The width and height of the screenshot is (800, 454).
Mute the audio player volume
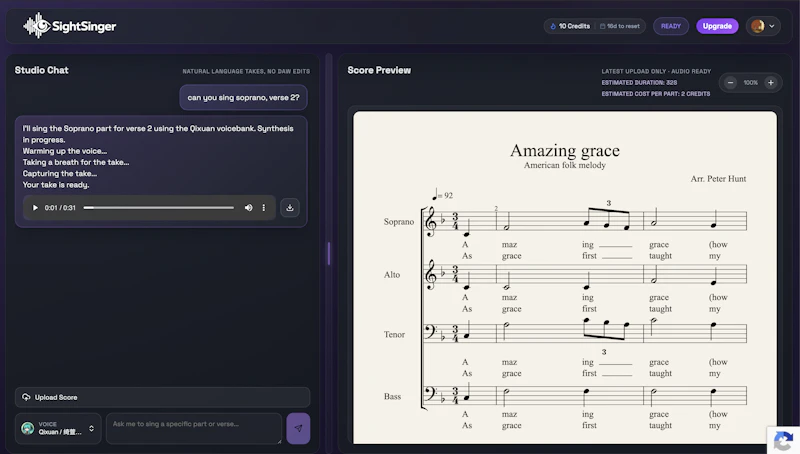click(x=248, y=208)
